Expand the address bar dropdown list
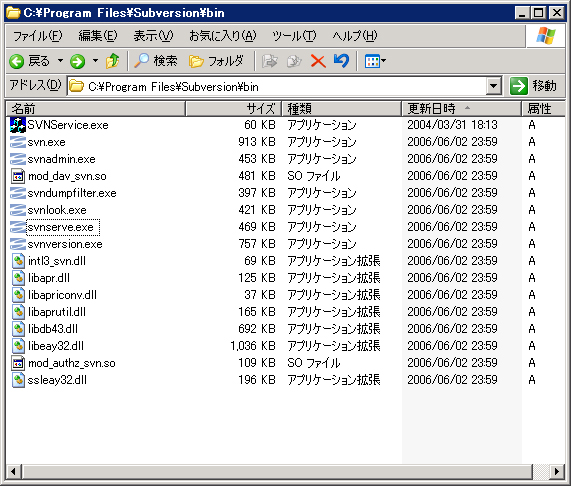 [493, 86]
